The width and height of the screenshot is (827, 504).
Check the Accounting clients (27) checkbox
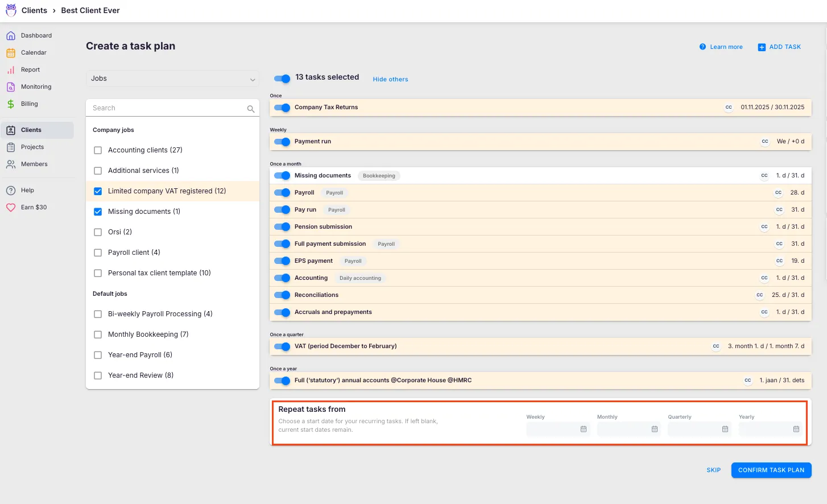(98, 150)
